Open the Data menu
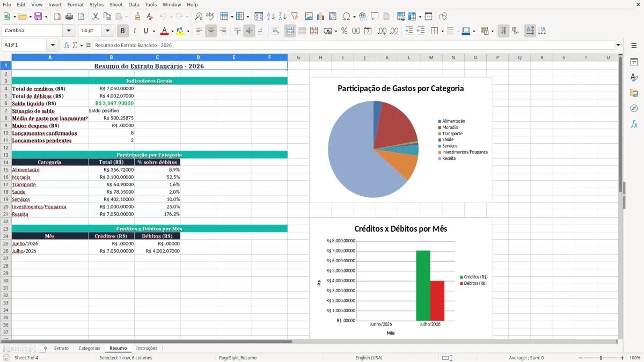 [x=134, y=4]
